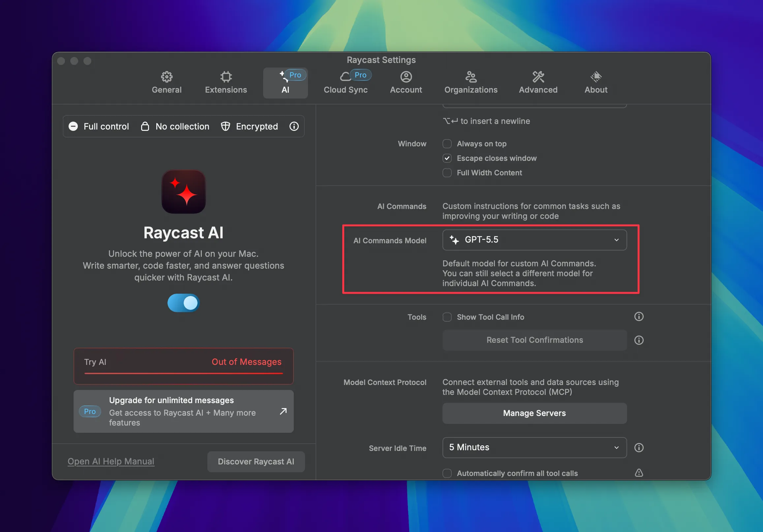This screenshot has height=532, width=763.
Task: Click Discover Raycast AI button
Action: click(256, 461)
